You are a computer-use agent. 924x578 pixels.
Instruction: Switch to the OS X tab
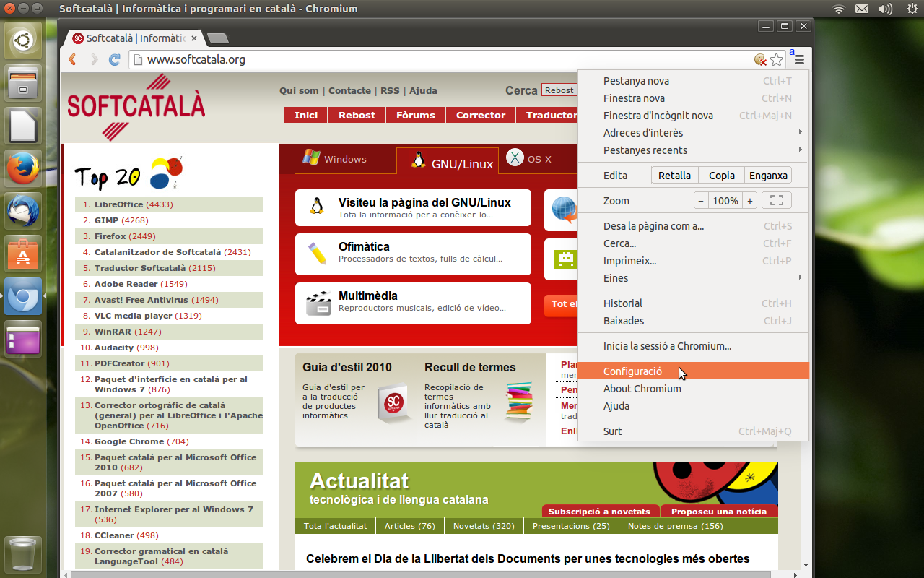click(x=530, y=159)
